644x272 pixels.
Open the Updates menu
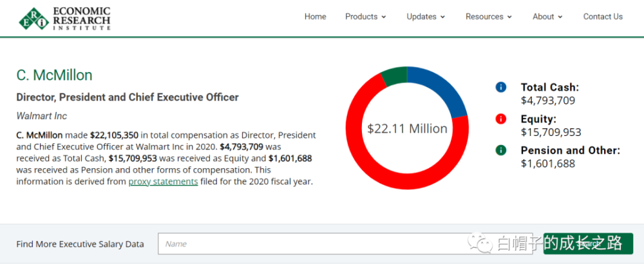coord(426,17)
